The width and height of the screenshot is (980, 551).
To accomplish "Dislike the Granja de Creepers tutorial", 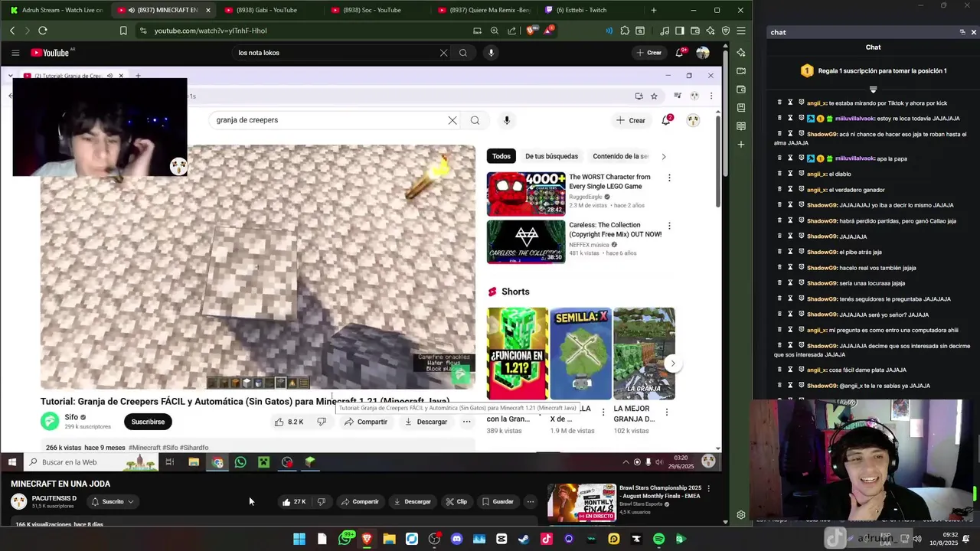I will (x=322, y=422).
